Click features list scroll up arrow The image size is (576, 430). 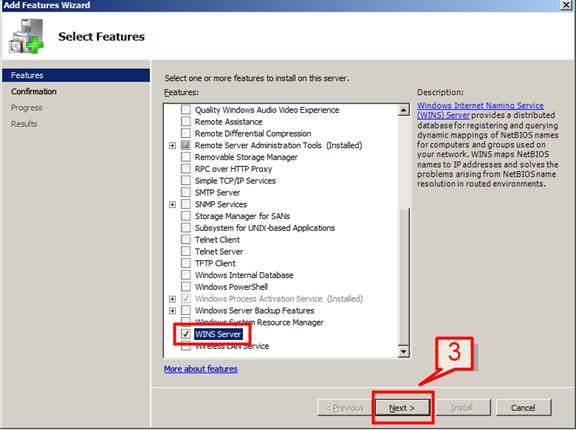tap(404, 110)
